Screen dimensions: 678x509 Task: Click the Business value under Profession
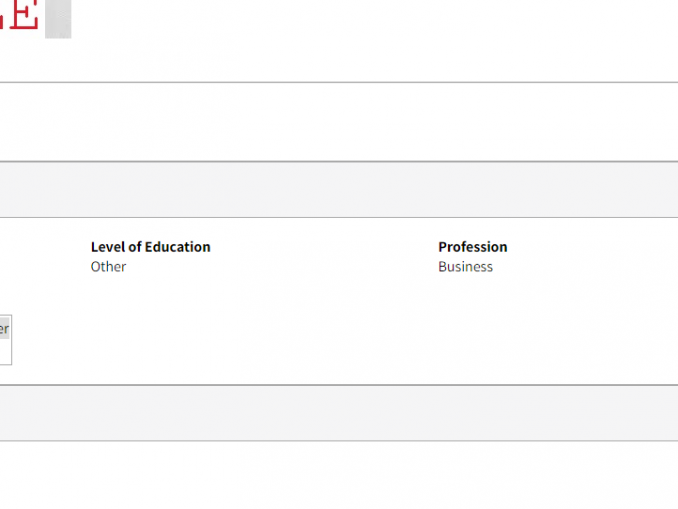[x=465, y=267]
